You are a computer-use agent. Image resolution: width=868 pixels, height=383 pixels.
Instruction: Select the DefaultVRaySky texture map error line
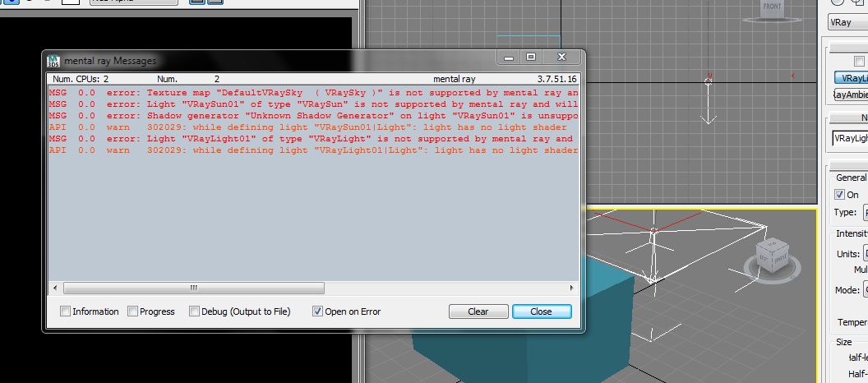pyautogui.click(x=313, y=93)
